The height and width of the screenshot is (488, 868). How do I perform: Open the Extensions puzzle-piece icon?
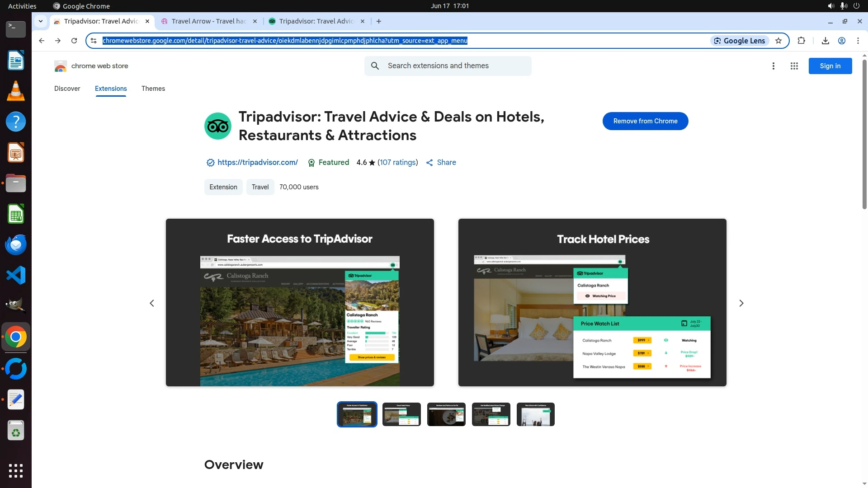click(x=801, y=41)
